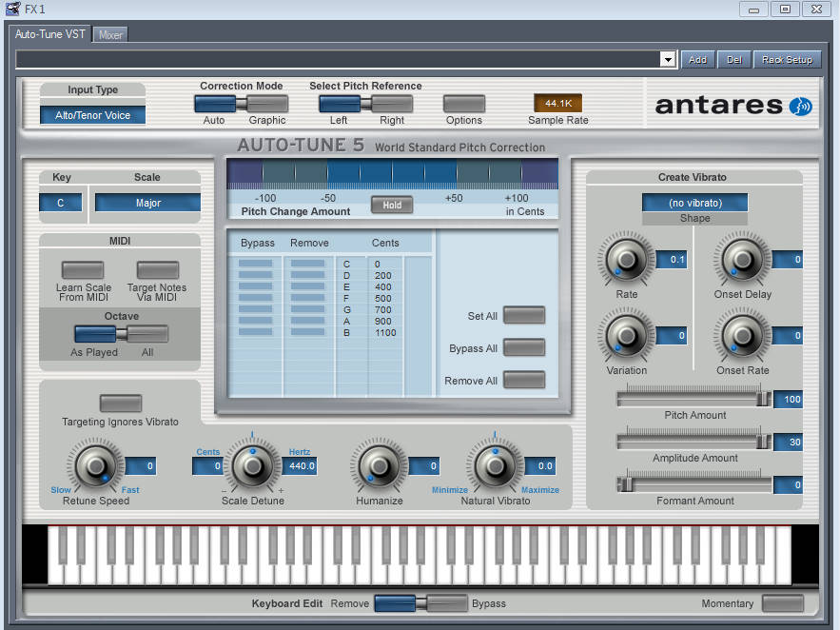840x630 pixels.
Task: Enable Target Notes Via MIDI
Action: (x=158, y=269)
